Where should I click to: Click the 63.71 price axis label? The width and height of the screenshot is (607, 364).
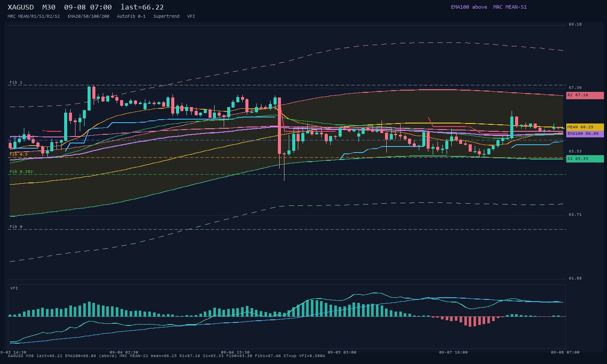pos(575,214)
